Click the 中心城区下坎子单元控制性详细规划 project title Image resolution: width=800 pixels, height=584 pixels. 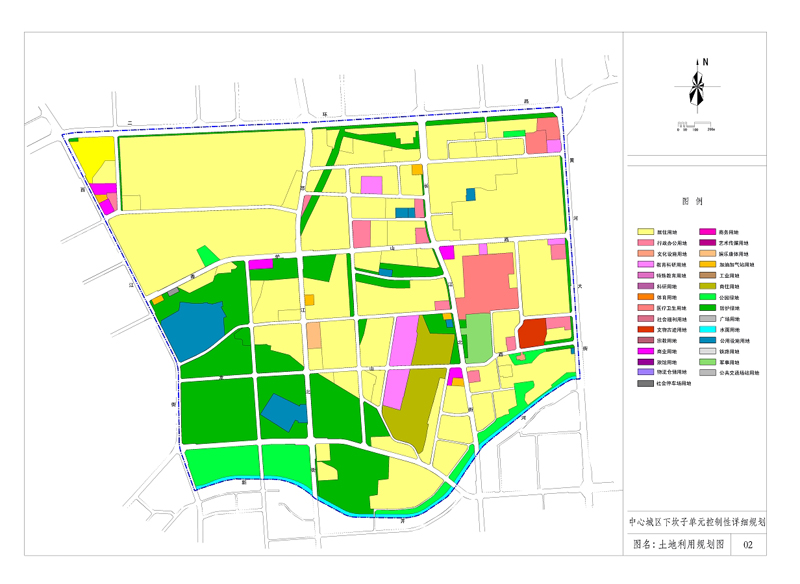click(x=696, y=521)
